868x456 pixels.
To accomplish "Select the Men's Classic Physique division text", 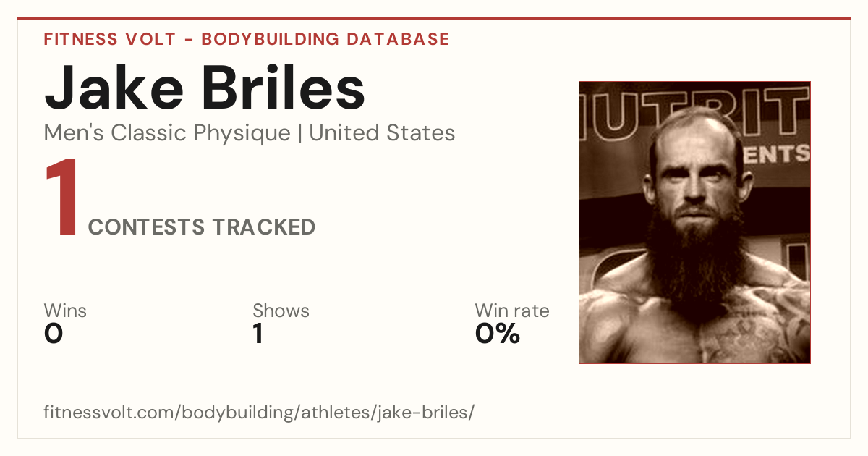I will (168, 133).
